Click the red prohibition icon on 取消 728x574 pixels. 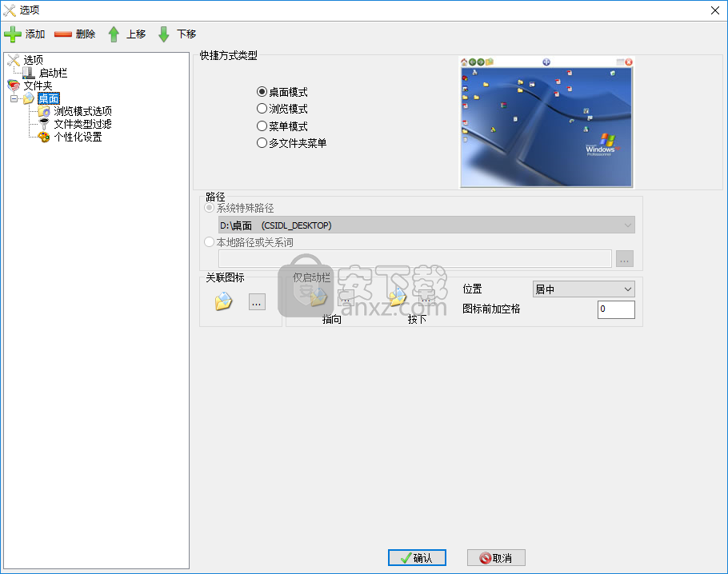click(485, 558)
